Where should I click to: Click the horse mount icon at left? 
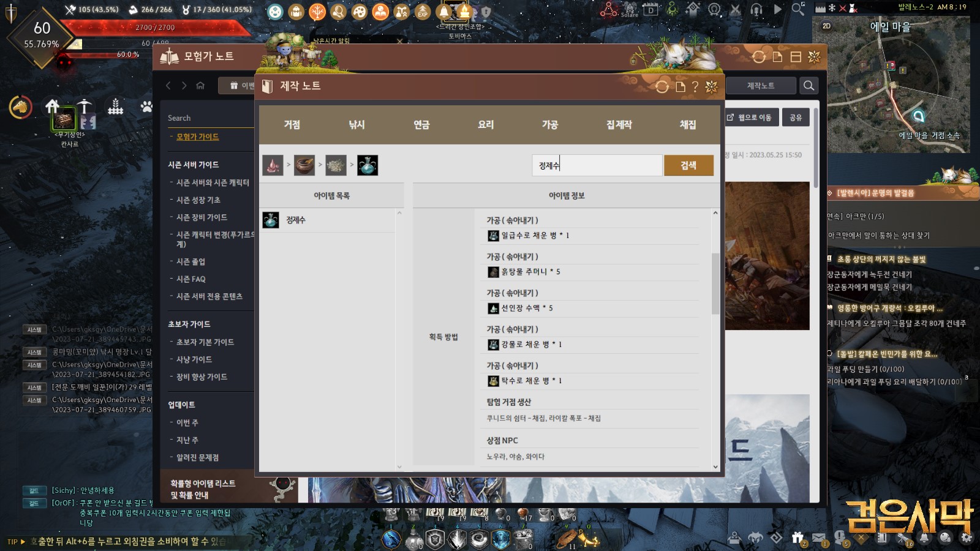click(x=21, y=108)
